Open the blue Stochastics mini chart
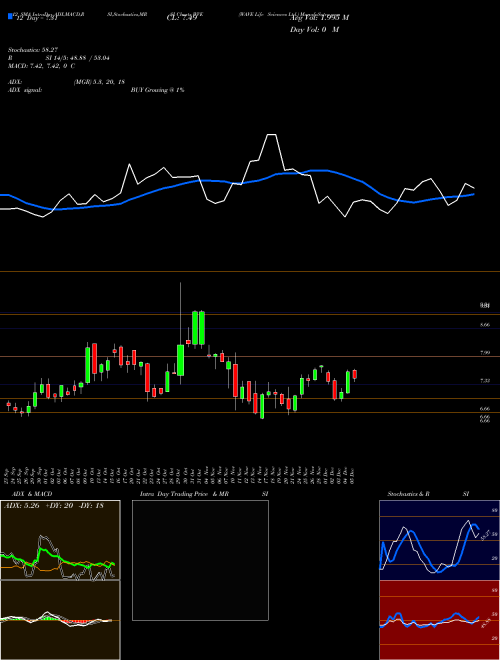Screen dimensions: 500x660 pyautogui.click(x=439, y=540)
